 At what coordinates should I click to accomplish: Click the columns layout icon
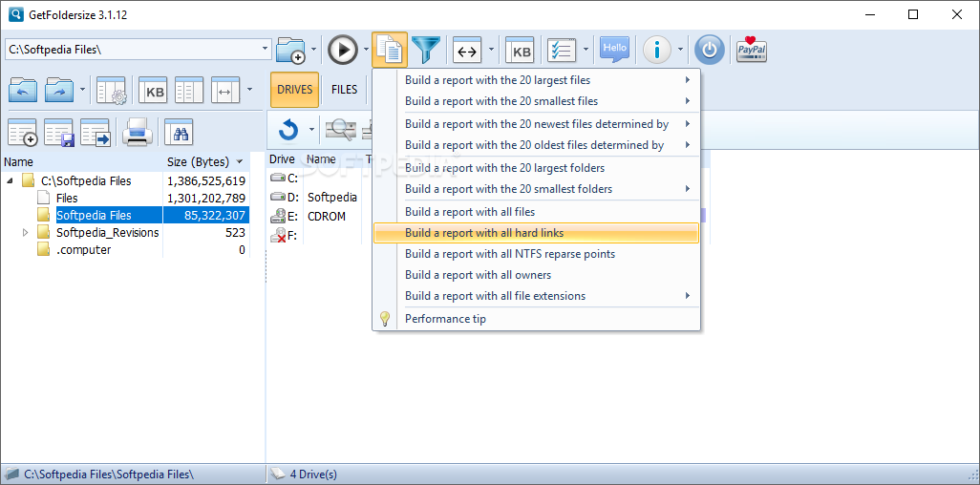pos(189,91)
